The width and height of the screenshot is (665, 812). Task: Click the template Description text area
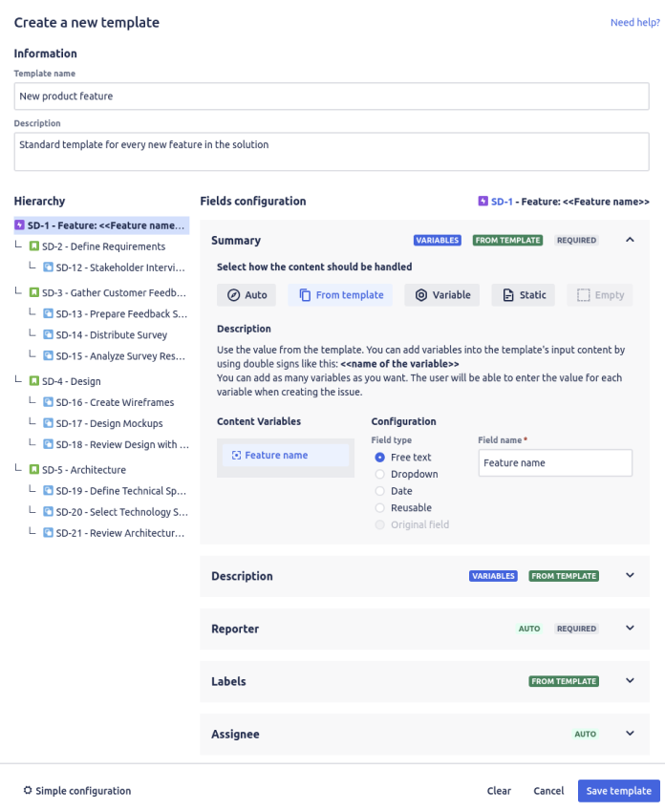pyautogui.click(x=332, y=152)
